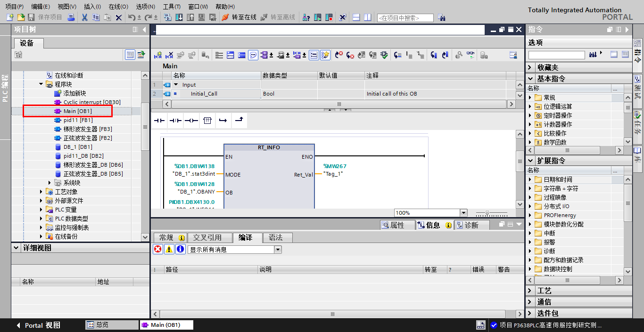
Task: Click the open branch icon
Action: point(223,121)
